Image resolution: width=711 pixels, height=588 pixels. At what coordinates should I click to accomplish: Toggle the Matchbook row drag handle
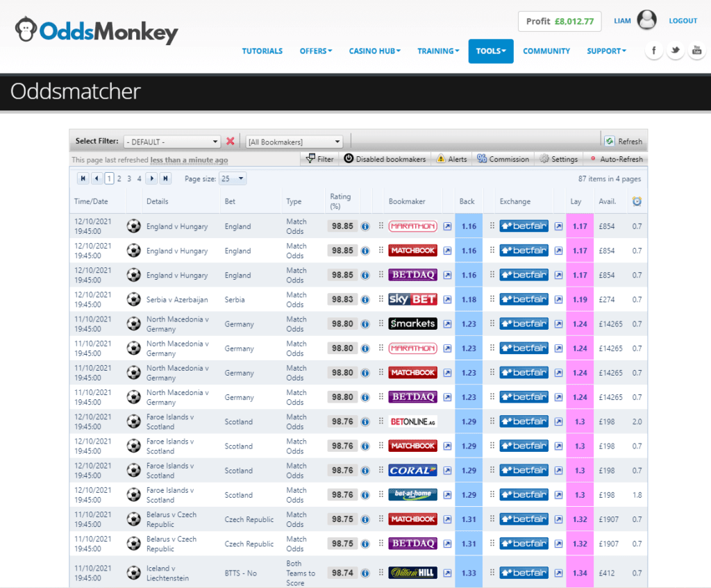click(383, 251)
